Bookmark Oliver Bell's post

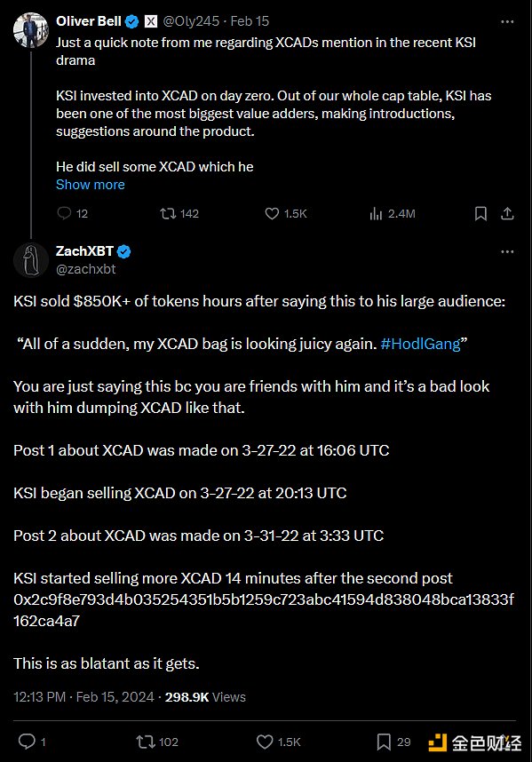(x=480, y=213)
